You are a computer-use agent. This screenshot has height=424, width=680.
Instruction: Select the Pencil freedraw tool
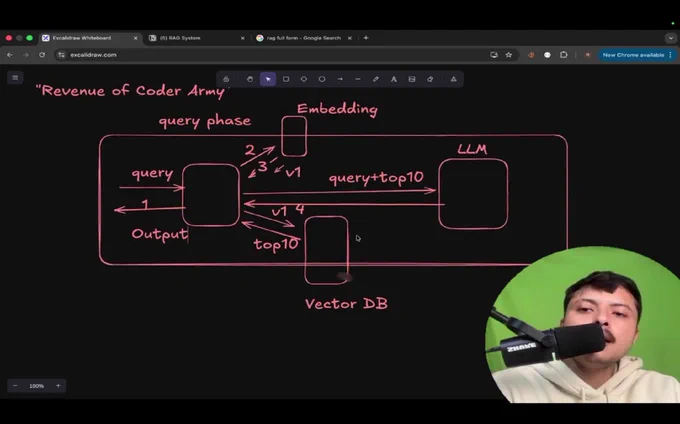pyautogui.click(x=376, y=79)
